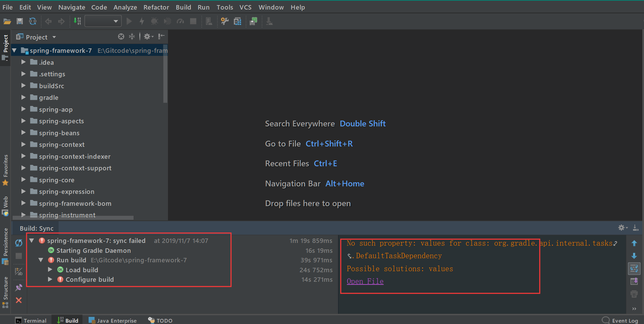
Task: Open the run configurations dropdown
Action: [x=103, y=21]
